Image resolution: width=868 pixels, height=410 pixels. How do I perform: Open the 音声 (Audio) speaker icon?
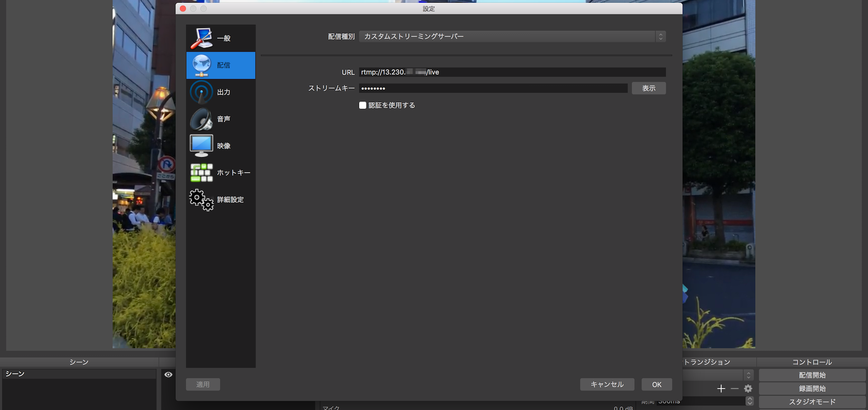(x=201, y=119)
